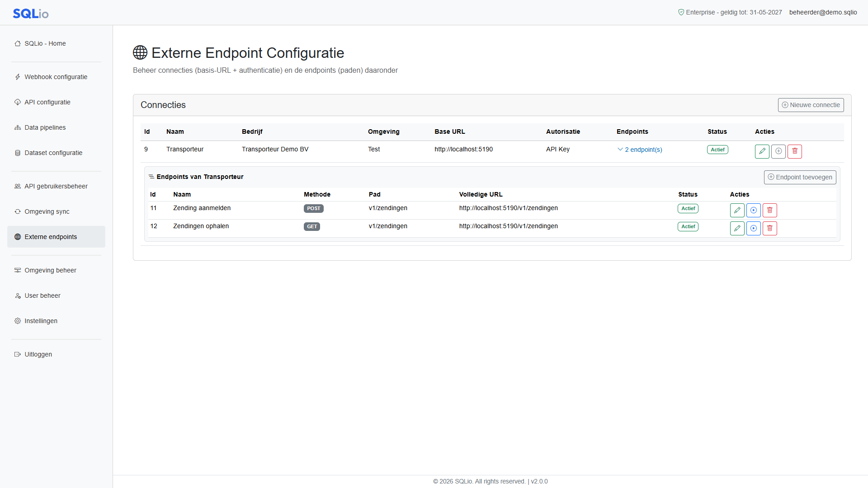The height and width of the screenshot is (488, 868).
Task: Select Externe endpoints in sidebar
Action: point(56,237)
